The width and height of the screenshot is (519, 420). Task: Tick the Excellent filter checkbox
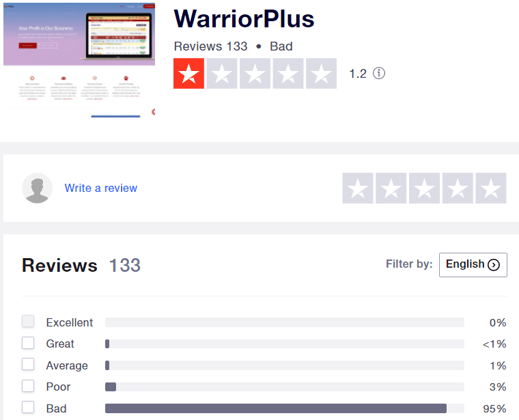click(x=28, y=321)
